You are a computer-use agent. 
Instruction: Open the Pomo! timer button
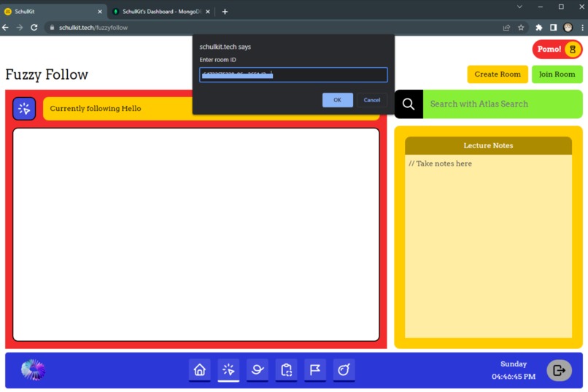coord(557,49)
